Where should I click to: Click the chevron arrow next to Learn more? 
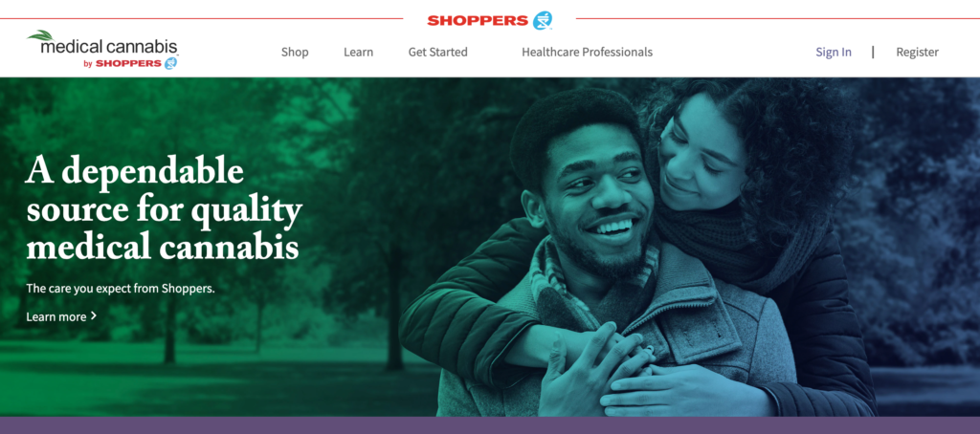coord(94,316)
